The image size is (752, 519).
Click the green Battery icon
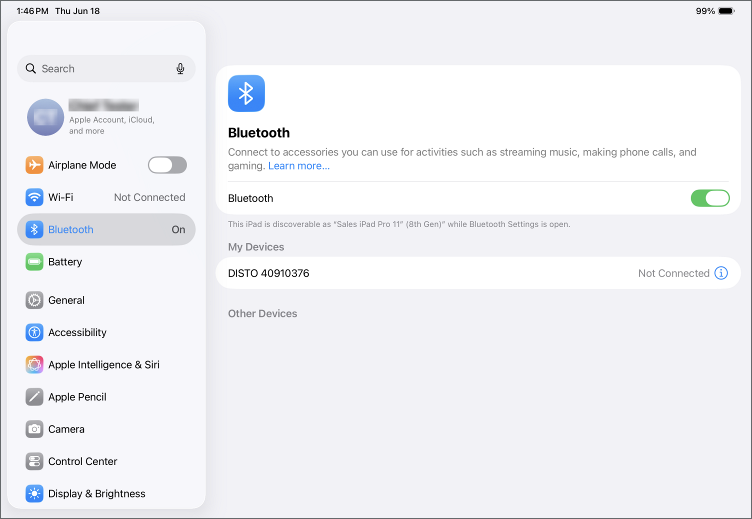point(35,262)
